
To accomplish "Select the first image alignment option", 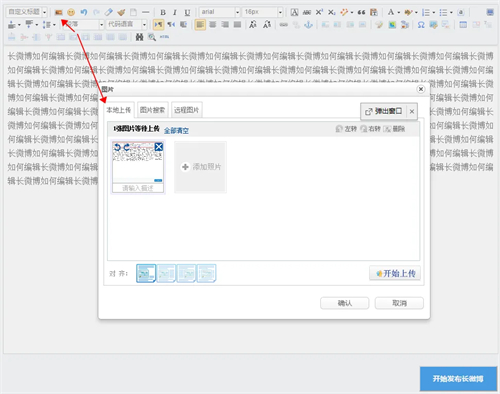I will pyautogui.click(x=146, y=273).
